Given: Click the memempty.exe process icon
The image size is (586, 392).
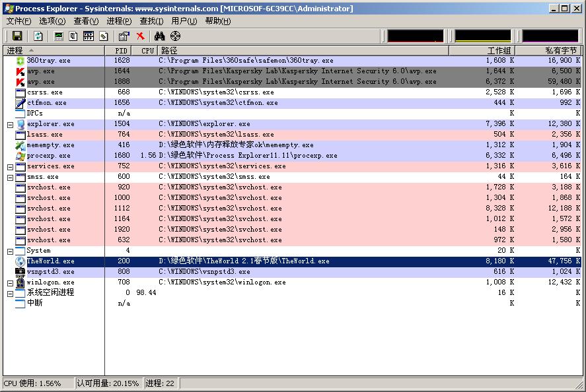Looking at the screenshot, I should click(x=20, y=145).
